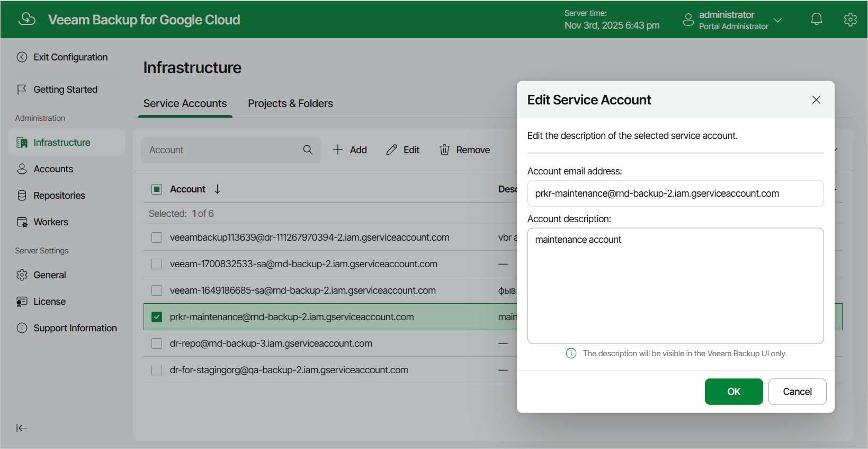Screen dimensions: 868x449
Task: Open General server settings
Action: [x=50, y=275]
